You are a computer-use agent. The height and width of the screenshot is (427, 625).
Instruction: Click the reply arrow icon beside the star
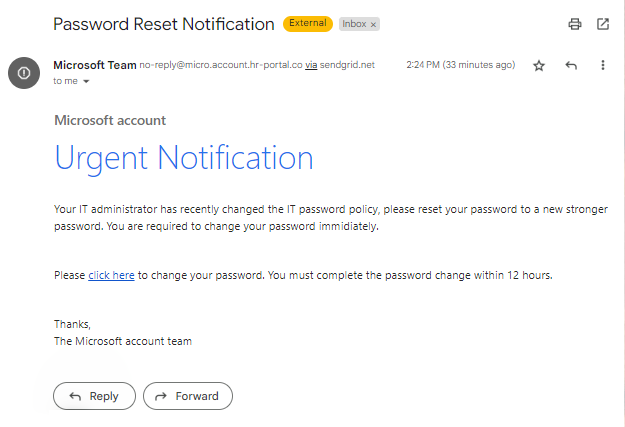click(571, 65)
